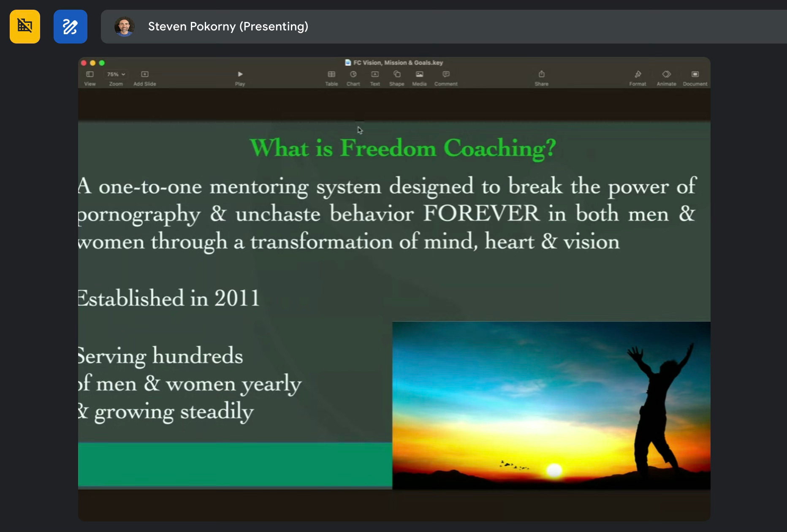Click the 'Established in 2011' text
Screen dimensions: 787x532
pyautogui.click(x=169, y=298)
